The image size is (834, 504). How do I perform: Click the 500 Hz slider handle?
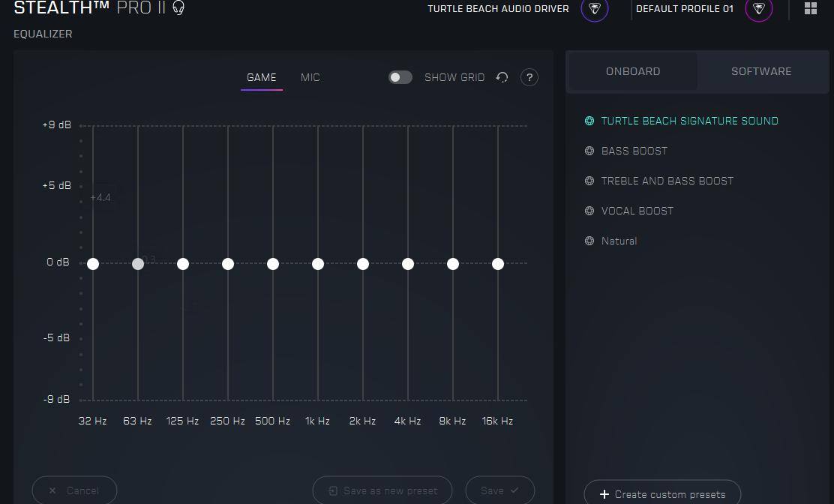273,264
